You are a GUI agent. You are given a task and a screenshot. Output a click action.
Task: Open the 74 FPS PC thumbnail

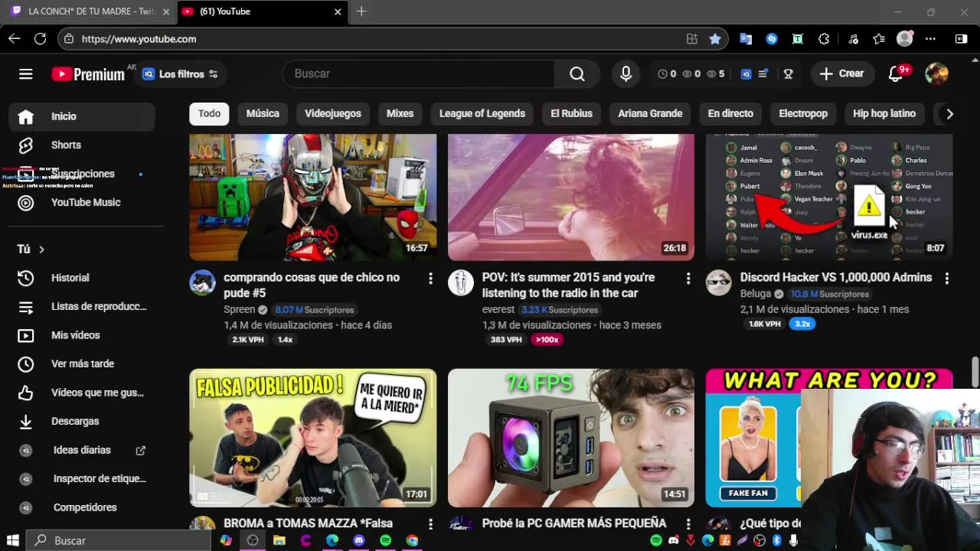(x=571, y=439)
